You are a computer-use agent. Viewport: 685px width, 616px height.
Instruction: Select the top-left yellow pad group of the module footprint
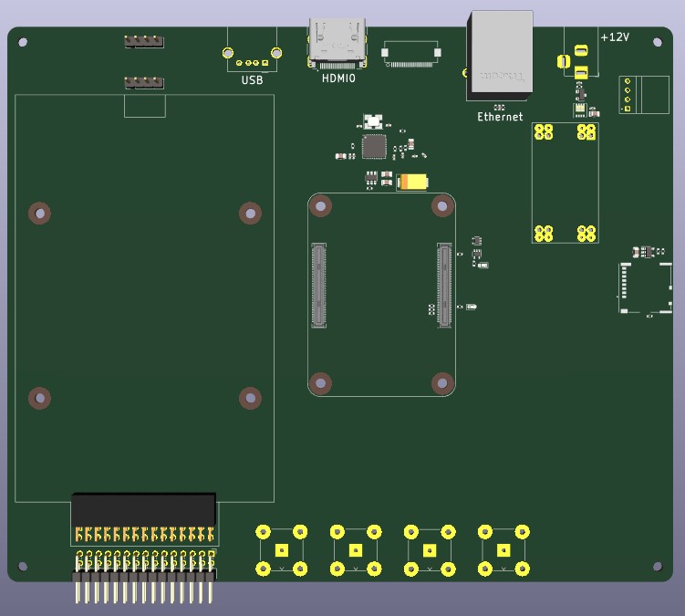[544, 131]
